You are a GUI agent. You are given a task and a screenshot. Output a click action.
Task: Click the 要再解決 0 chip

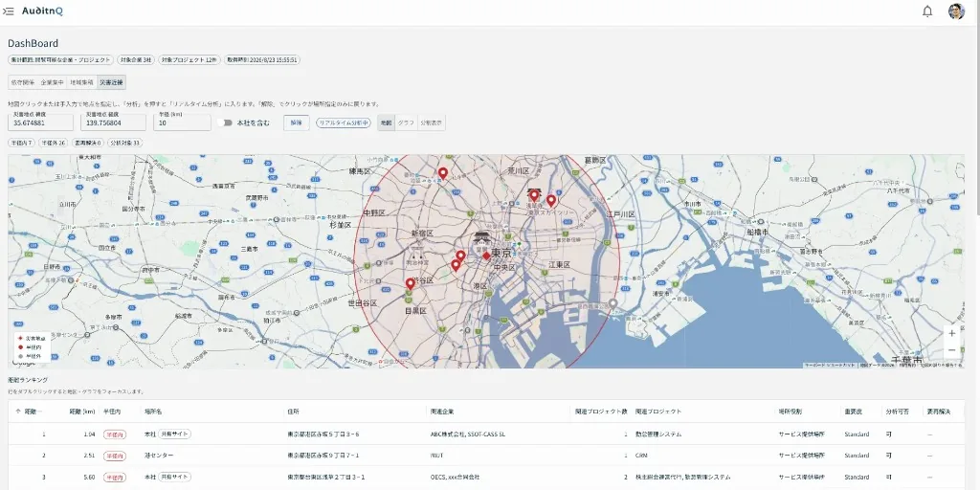(x=87, y=143)
